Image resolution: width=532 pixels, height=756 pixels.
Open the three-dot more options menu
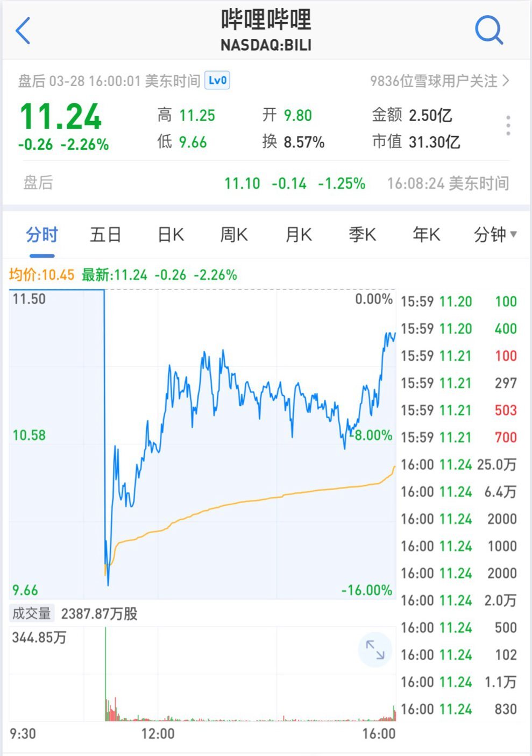[x=508, y=125]
